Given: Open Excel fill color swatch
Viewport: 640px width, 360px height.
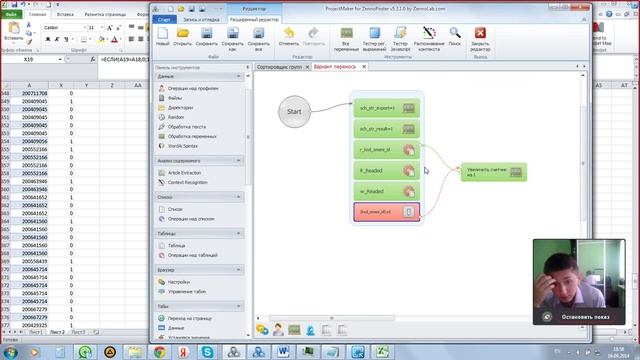Looking at the screenshot, I should pyautogui.click(x=100, y=39).
